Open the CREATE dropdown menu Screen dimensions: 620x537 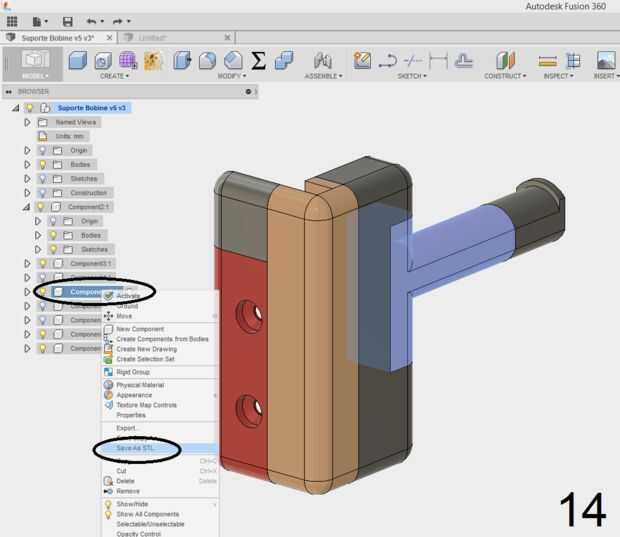[114, 76]
